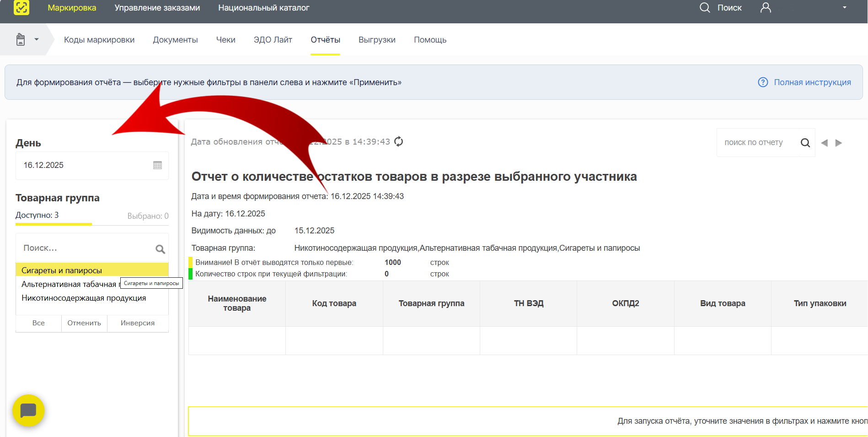Click the question mark help icon
This screenshot has height=437, width=868.
[x=763, y=82]
